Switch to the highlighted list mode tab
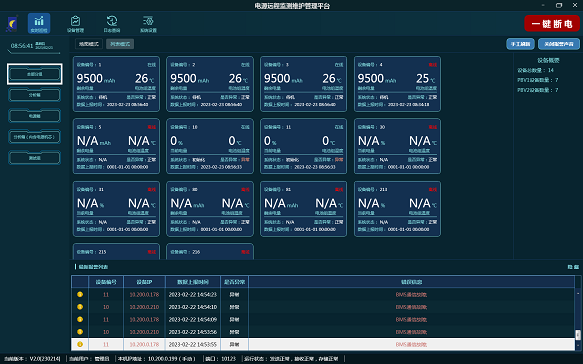583x364 pixels. 120,44
